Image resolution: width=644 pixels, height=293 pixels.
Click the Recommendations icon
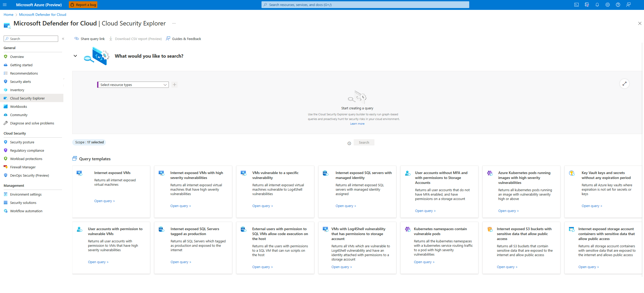(x=6, y=73)
